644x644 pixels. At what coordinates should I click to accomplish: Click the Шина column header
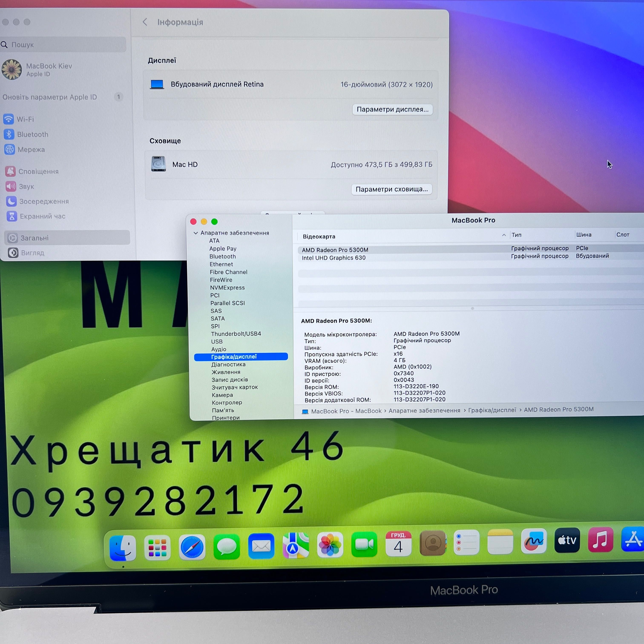click(x=584, y=235)
